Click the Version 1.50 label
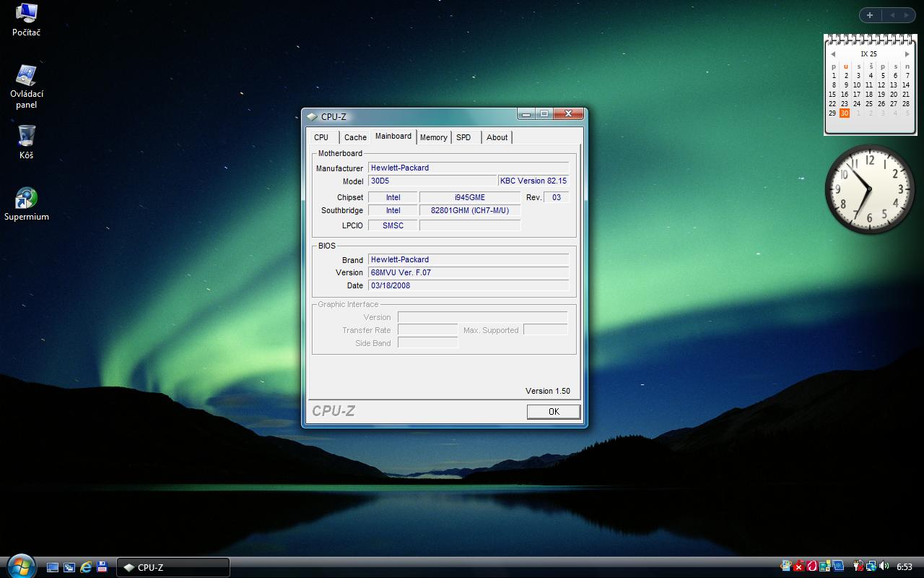Image resolution: width=924 pixels, height=578 pixels. 548,391
